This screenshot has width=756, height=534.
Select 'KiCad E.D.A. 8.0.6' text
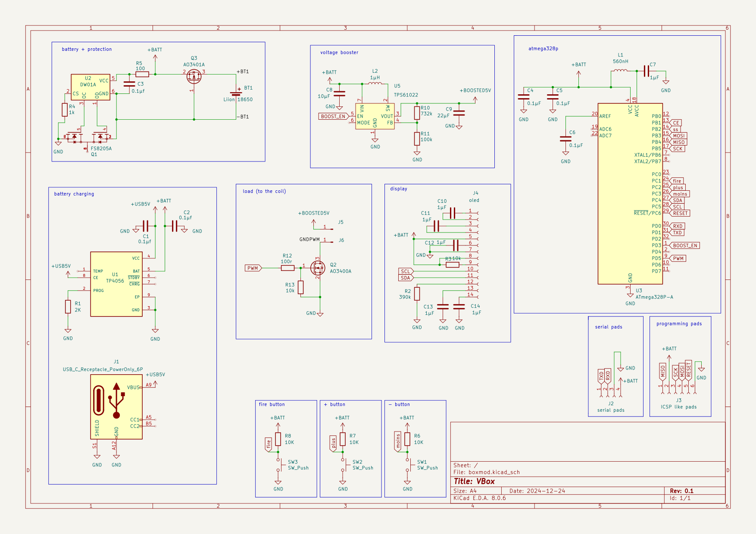[480, 498]
